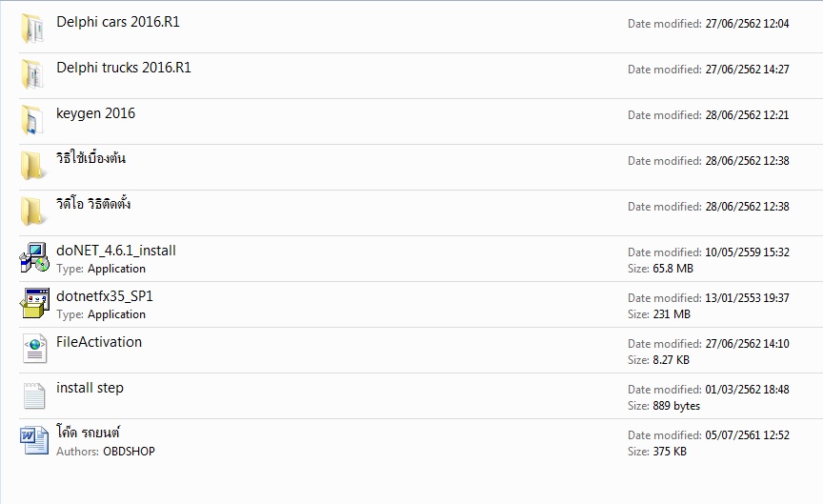
Task: Click the Delphi trucks 2016.R1 name label
Action: (x=124, y=68)
